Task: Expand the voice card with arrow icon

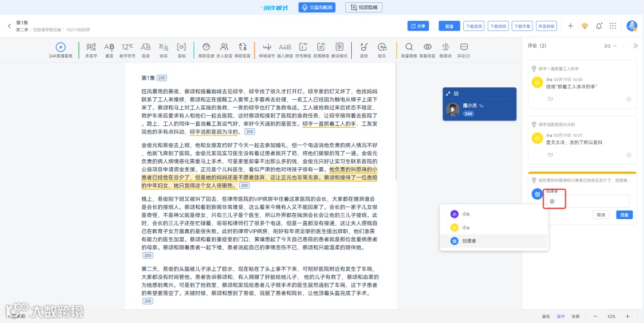Action: click(448, 94)
